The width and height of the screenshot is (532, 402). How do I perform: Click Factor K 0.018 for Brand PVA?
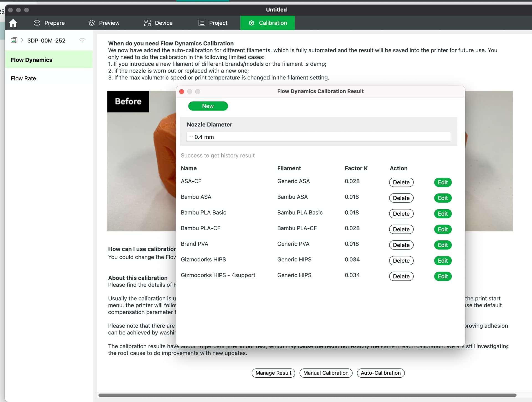(352, 244)
